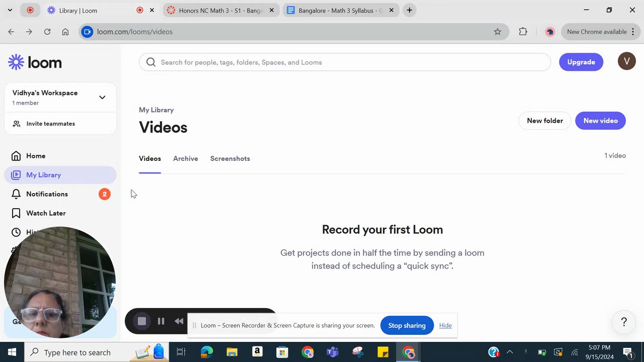Click the Chrome profile avatar icon
Viewport: 644px width, 362px height.
pos(550,32)
